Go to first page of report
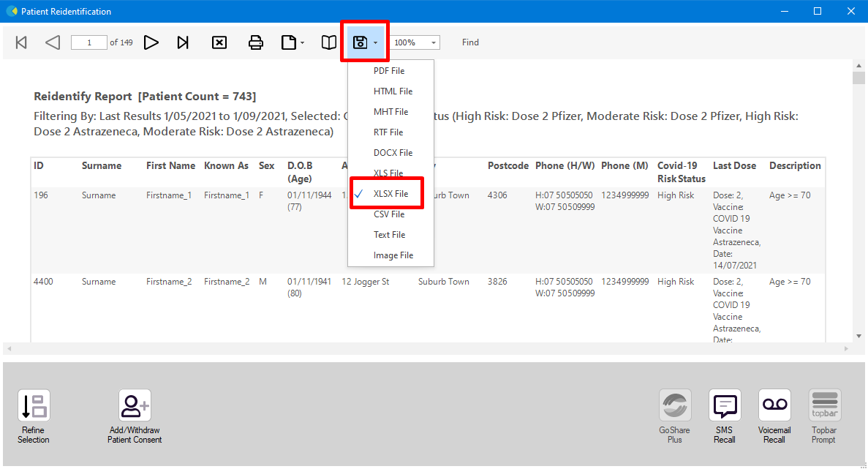This screenshot has width=868, height=469. pos(21,42)
